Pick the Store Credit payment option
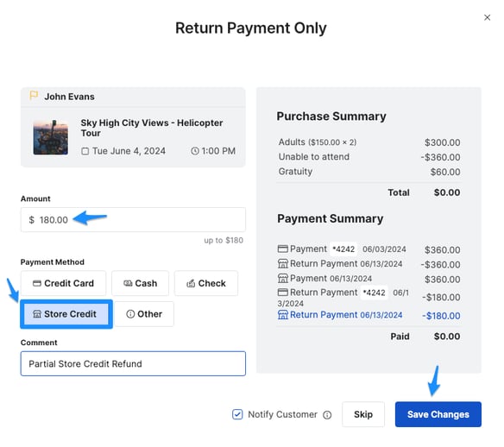 click(x=66, y=314)
